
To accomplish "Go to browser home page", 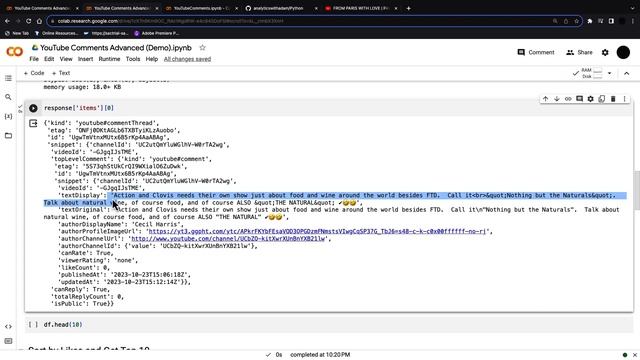I will tap(39, 21).
